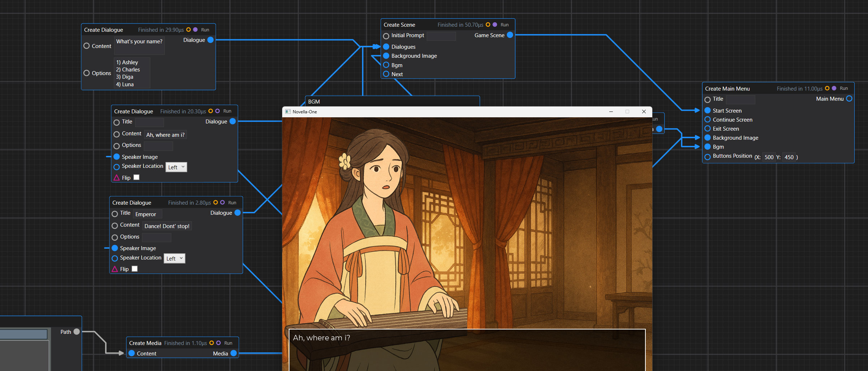This screenshot has width=868, height=371.
Task: Run the Create Media node
Action: tap(228, 343)
